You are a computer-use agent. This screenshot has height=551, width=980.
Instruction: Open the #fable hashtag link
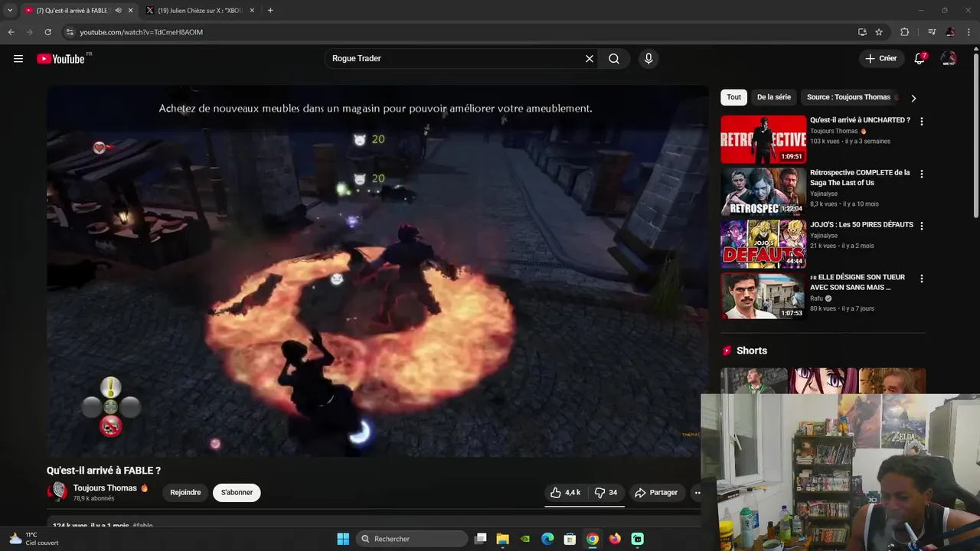coord(142,526)
